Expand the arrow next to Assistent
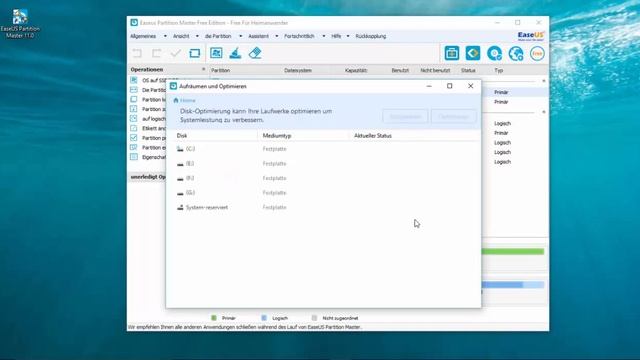The width and height of the screenshot is (640, 360). (277, 36)
